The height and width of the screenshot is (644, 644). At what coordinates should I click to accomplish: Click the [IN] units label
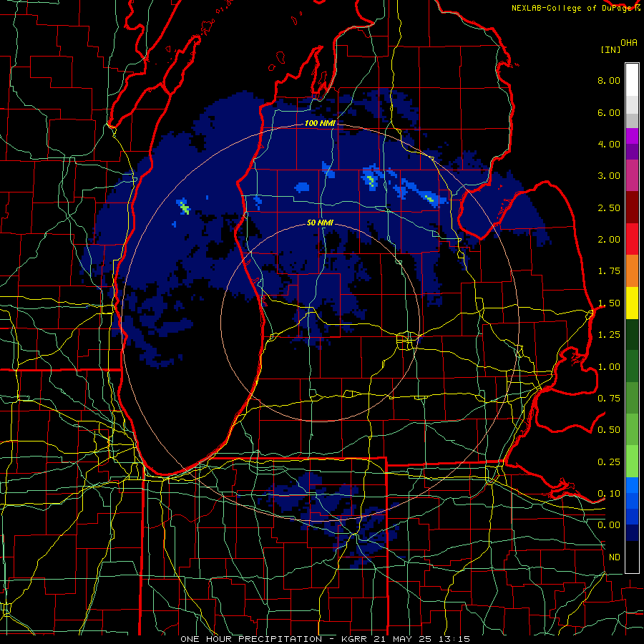click(611, 49)
